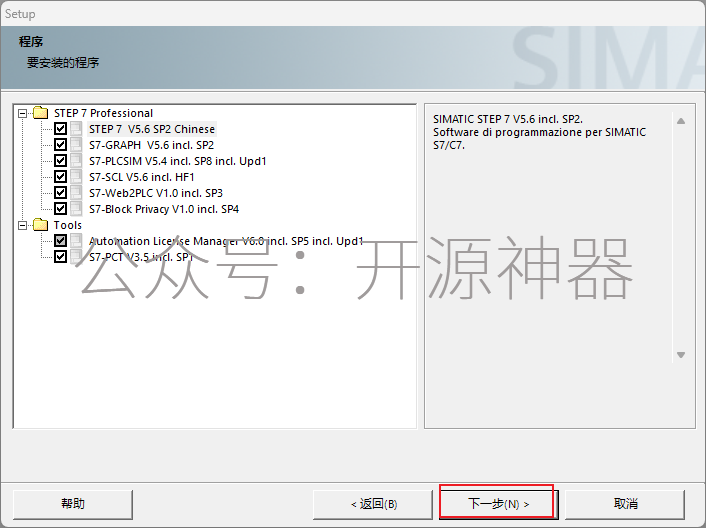Click the Tools folder icon
Viewport: 706px width, 528px height.
click(41, 225)
